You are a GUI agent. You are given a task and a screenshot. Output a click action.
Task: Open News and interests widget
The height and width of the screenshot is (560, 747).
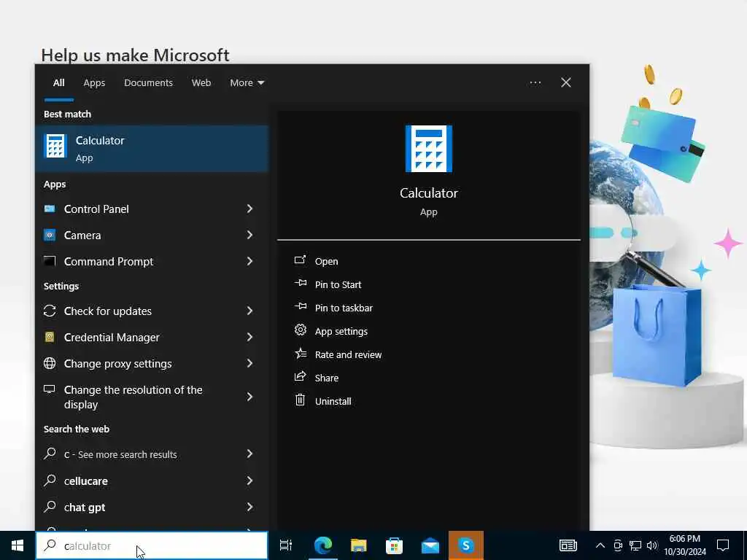click(x=568, y=545)
